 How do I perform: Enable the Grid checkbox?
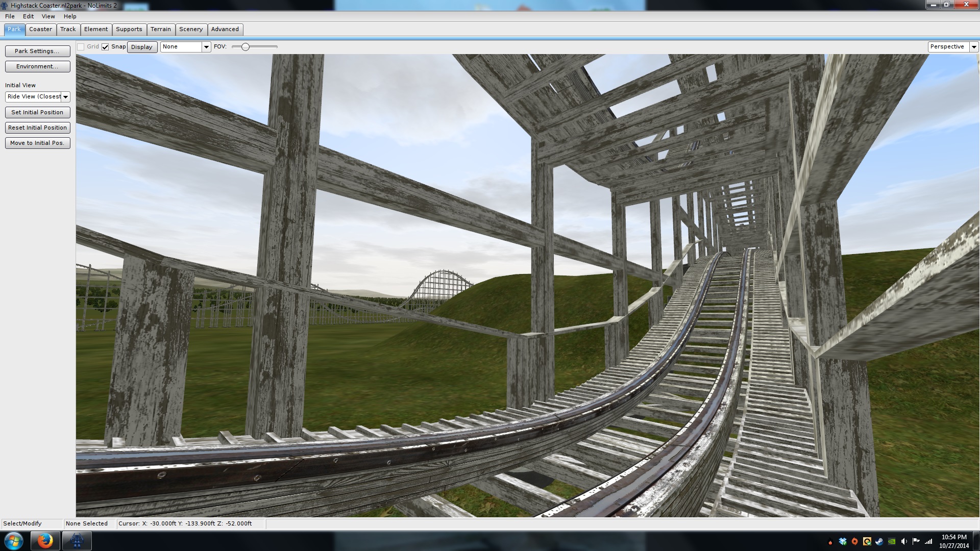81,47
